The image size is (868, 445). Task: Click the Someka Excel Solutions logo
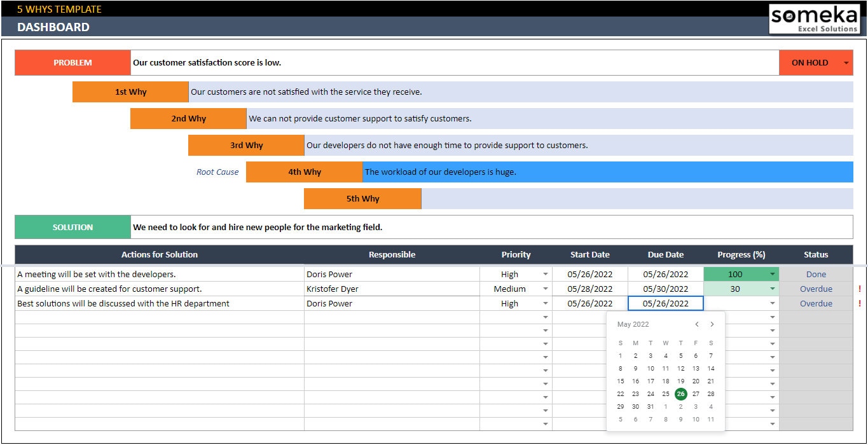[816, 19]
